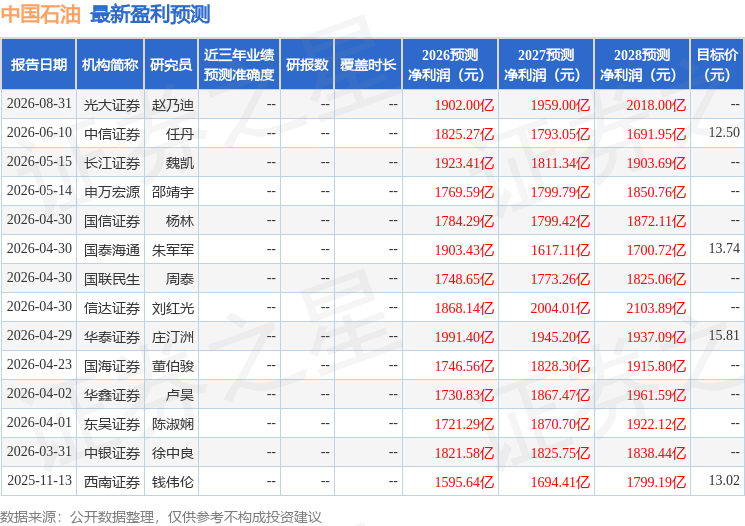Select 信达证券 2028 forecast 2103.89亿
Image resolution: width=745 pixels, height=526 pixels.
point(656,308)
